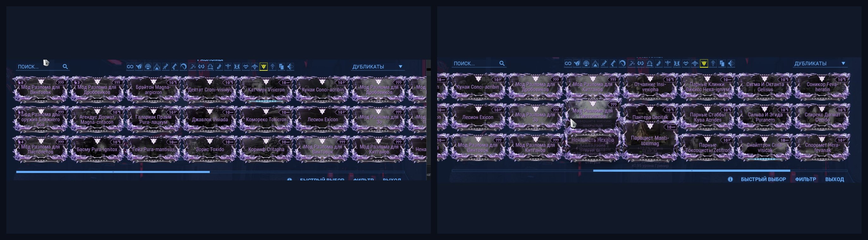Select the Агендус Догмат Magna-critacon mod card
868x240 pixels.
coord(97,119)
